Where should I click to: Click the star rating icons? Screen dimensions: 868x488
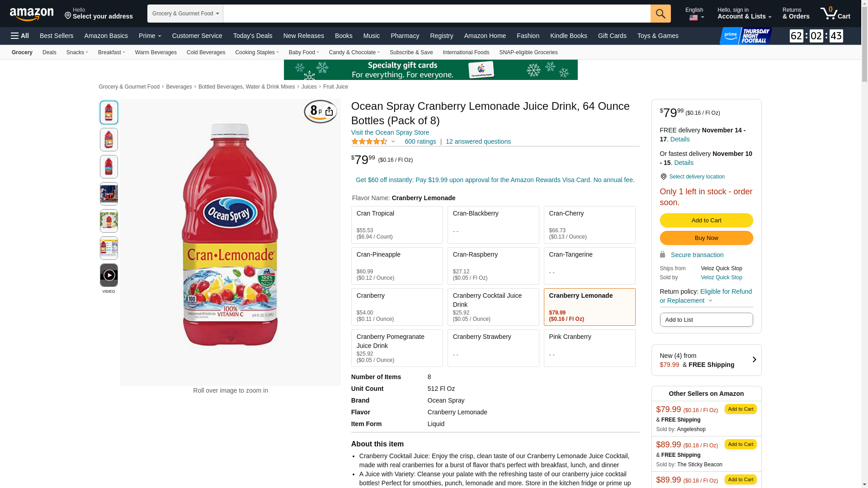pos(369,142)
